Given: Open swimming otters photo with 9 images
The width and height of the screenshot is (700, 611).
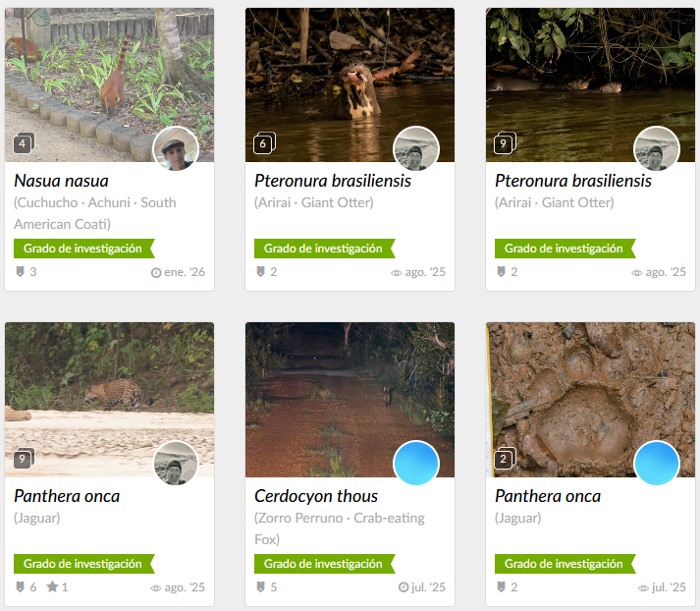Looking at the screenshot, I should pyautogui.click(x=590, y=84).
